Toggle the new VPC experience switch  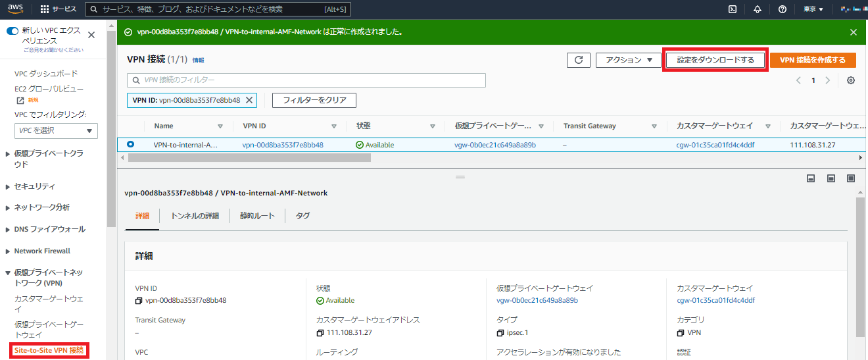pos(12,31)
